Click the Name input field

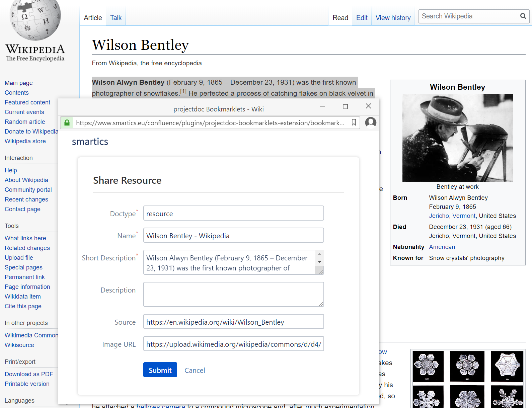coord(233,235)
